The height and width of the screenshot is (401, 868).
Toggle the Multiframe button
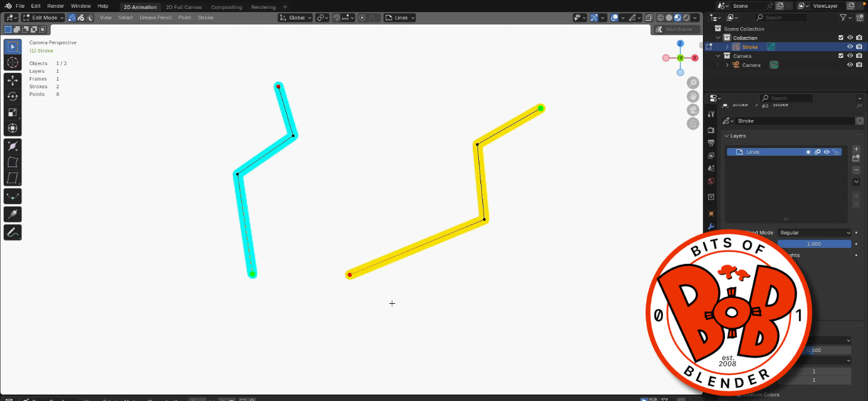675,29
